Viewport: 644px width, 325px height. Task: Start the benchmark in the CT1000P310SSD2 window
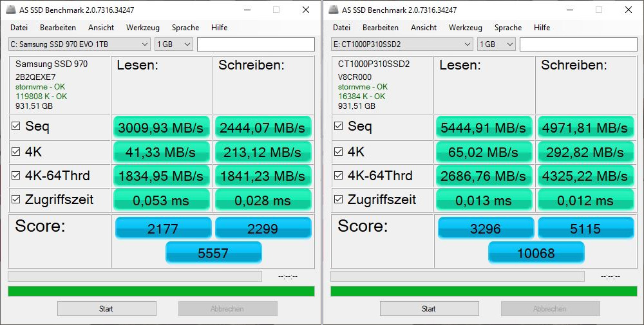click(429, 308)
